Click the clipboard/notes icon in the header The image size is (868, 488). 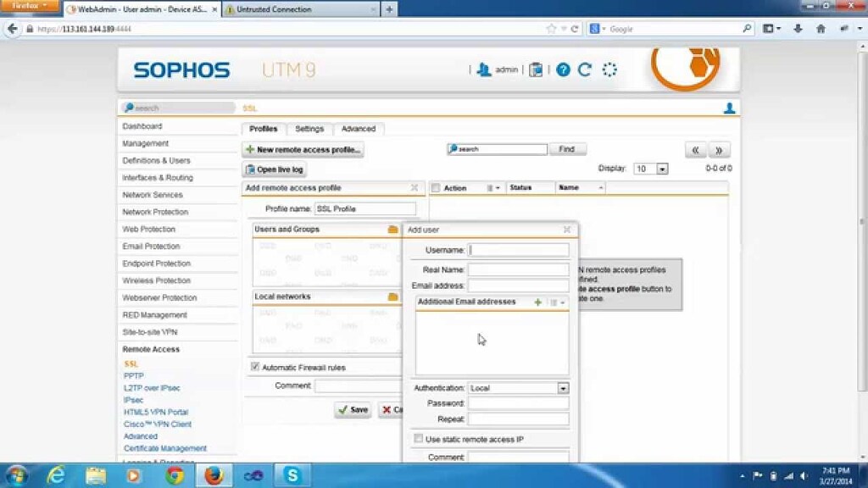pos(535,69)
